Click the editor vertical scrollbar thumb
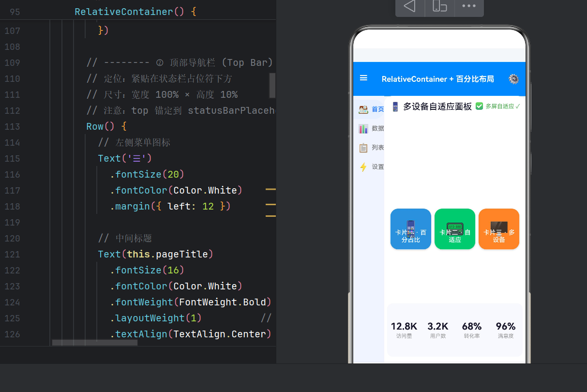Screen dimensions: 587x392 [272, 86]
